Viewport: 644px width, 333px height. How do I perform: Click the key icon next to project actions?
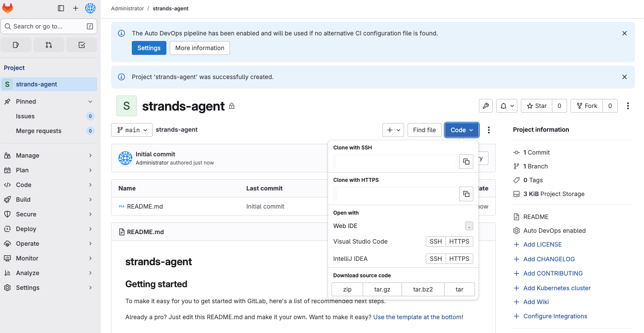[x=485, y=106]
